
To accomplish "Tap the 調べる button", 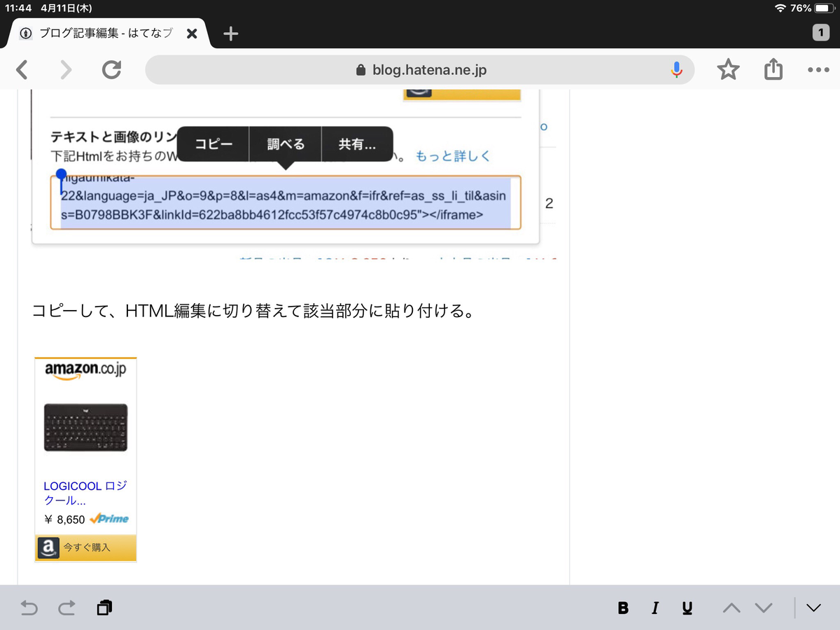I will click(x=285, y=144).
